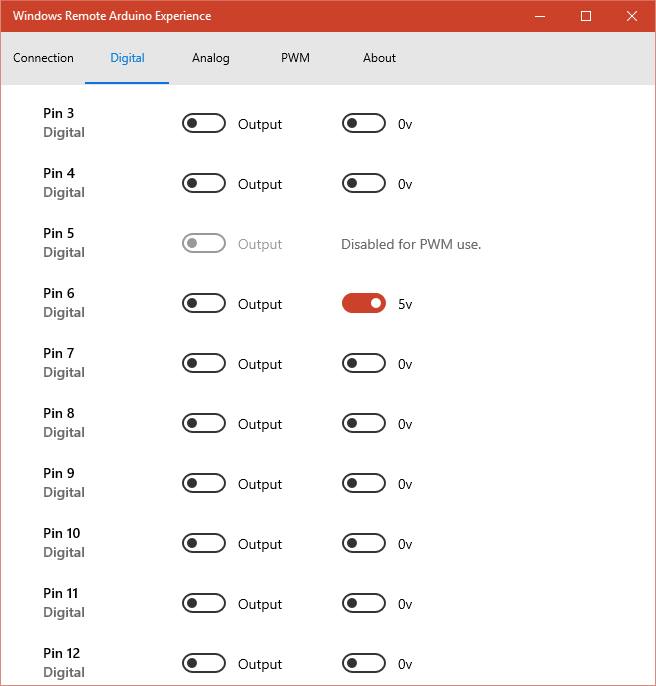Turn off Pin 6 5v toggle
The image size is (656, 686).
point(364,303)
